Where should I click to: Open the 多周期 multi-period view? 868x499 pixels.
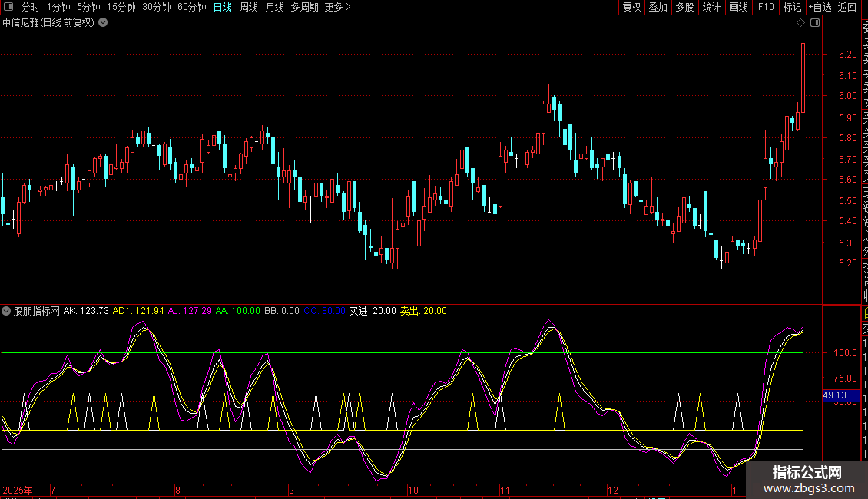(304, 7)
